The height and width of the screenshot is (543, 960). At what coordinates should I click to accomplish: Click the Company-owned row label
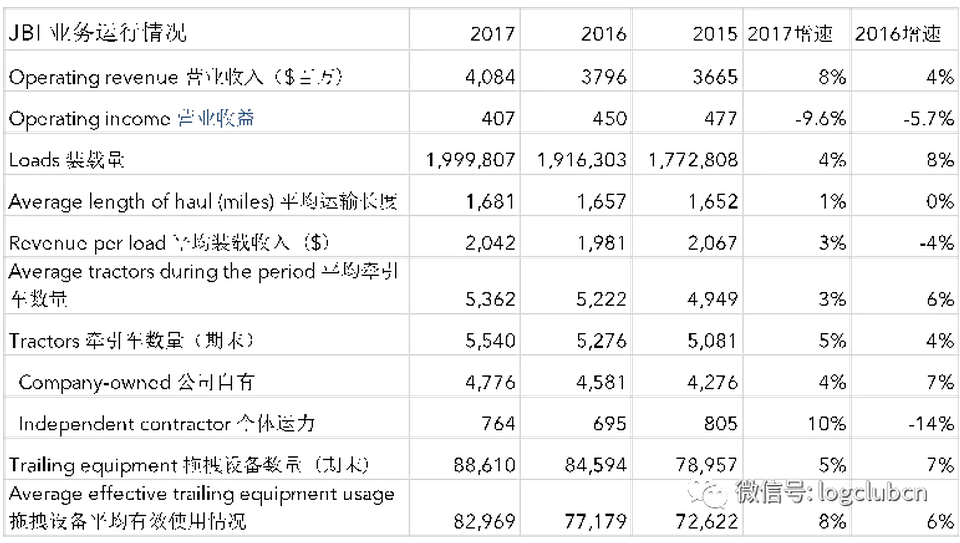(136, 382)
